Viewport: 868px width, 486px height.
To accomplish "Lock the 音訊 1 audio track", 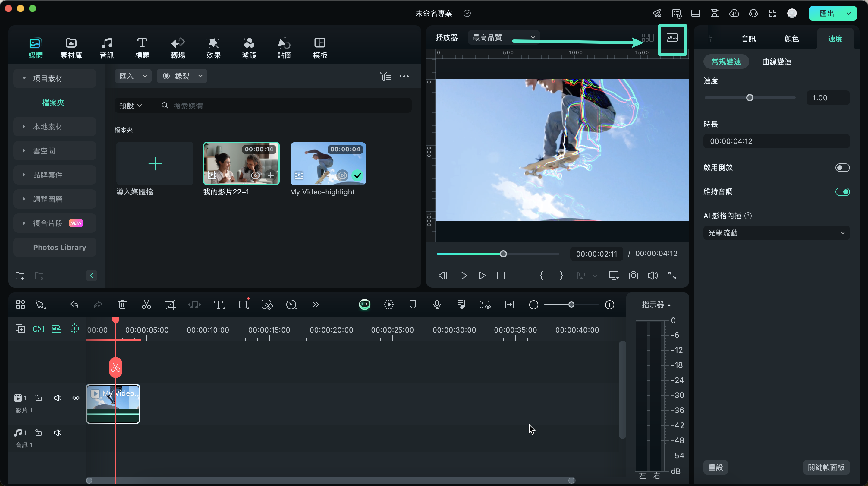I will coord(38,432).
